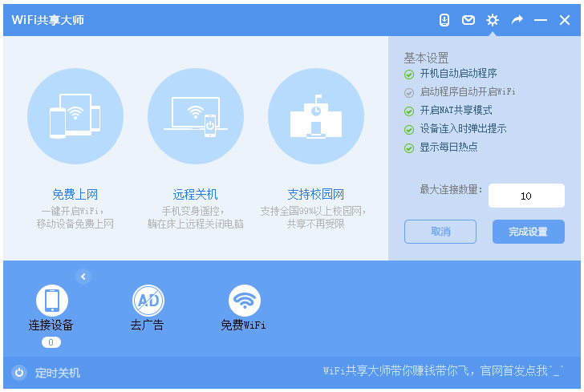Toggle 显示每日热点 option

(x=441, y=148)
